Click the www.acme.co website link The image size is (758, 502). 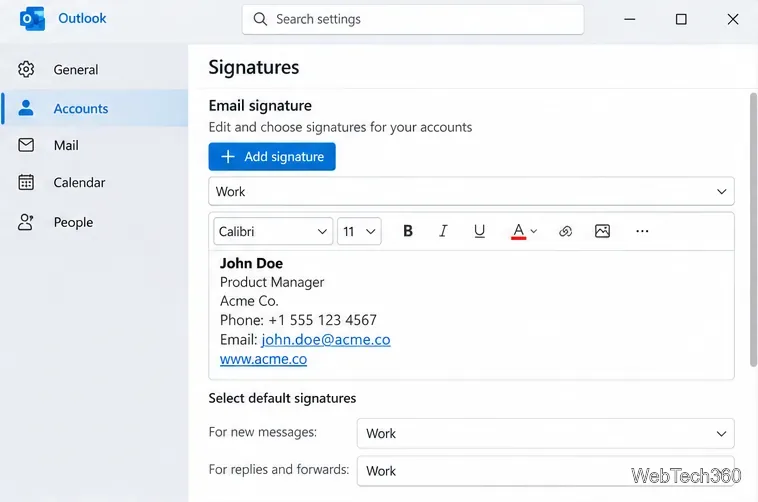click(x=263, y=359)
